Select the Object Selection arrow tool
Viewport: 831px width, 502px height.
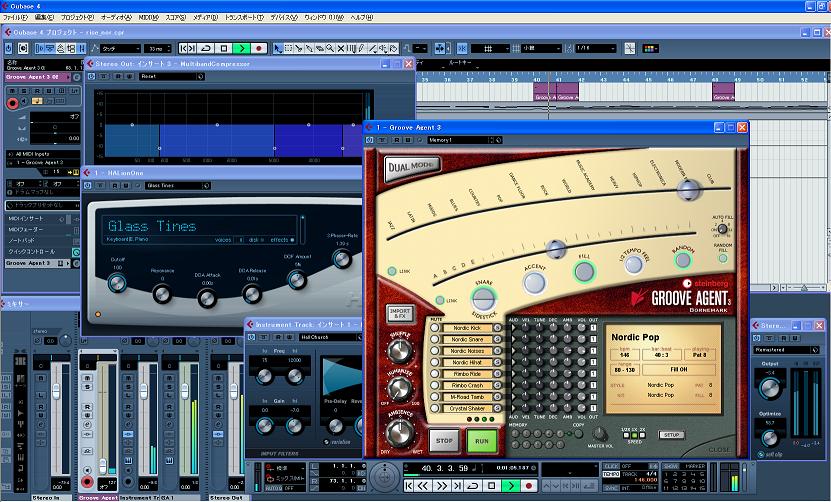[278, 48]
